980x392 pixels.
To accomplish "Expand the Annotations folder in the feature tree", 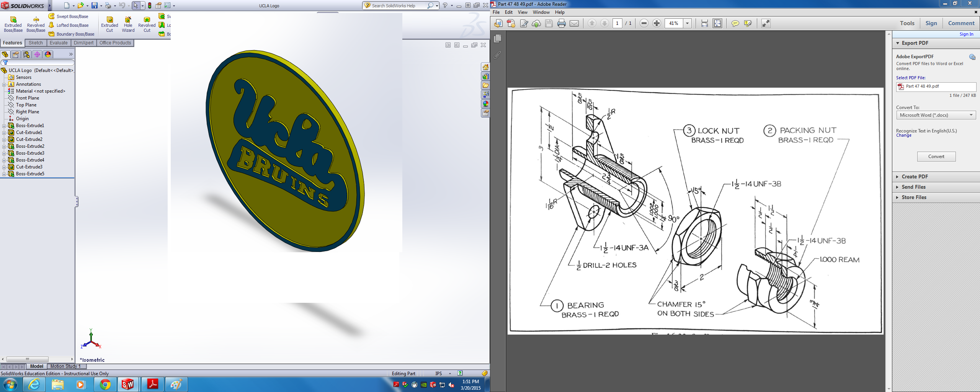I will pyautogui.click(x=4, y=84).
